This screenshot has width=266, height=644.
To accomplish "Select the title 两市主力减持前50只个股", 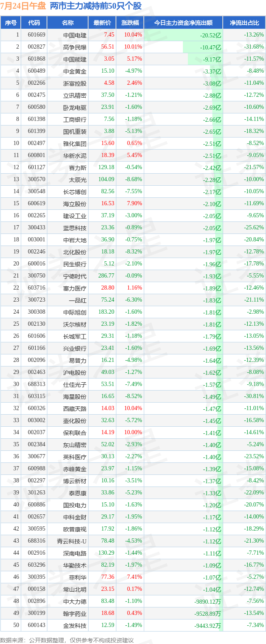I will coord(96,6).
